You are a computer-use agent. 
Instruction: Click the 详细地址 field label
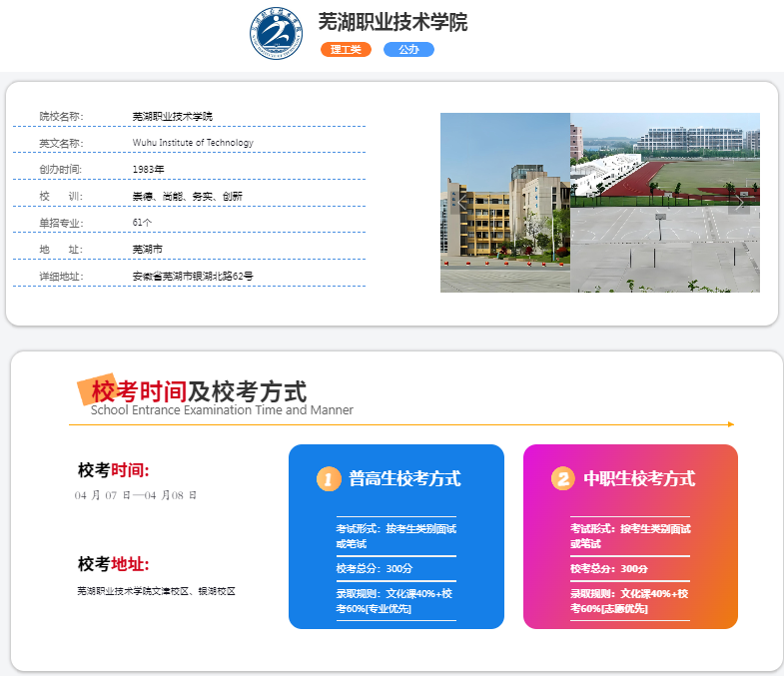61,277
